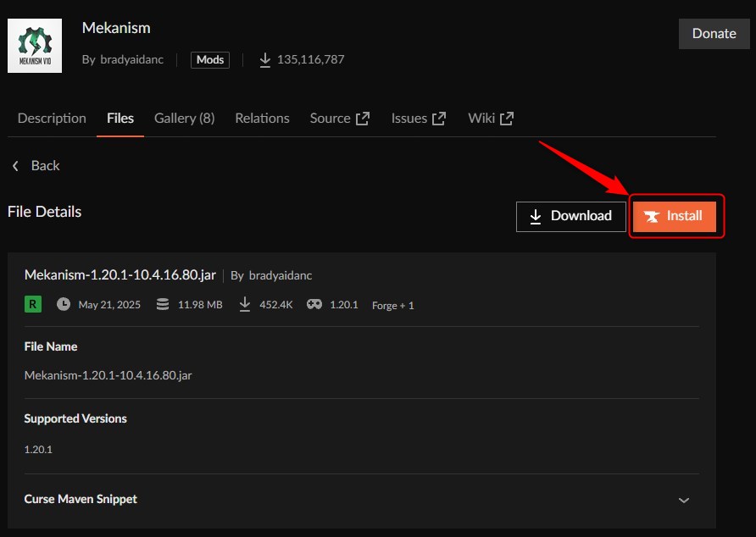Click the Back chevron arrow icon

click(15, 166)
